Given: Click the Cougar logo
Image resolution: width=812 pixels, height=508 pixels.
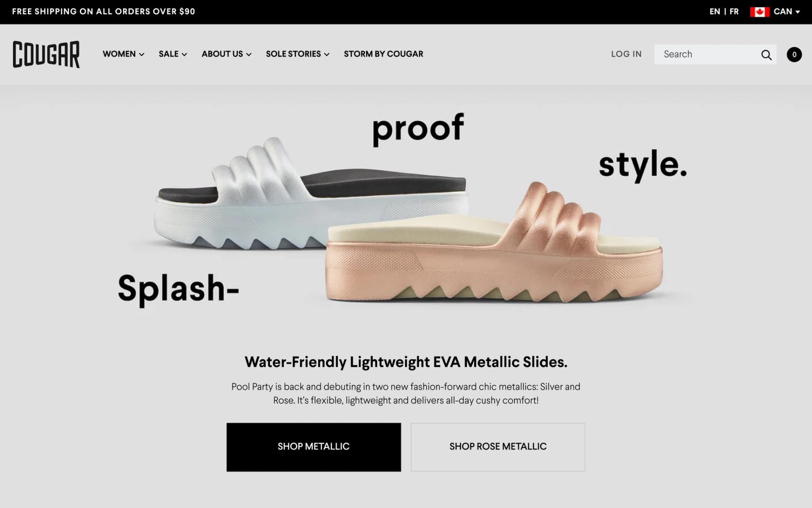Looking at the screenshot, I should (46, 54).
